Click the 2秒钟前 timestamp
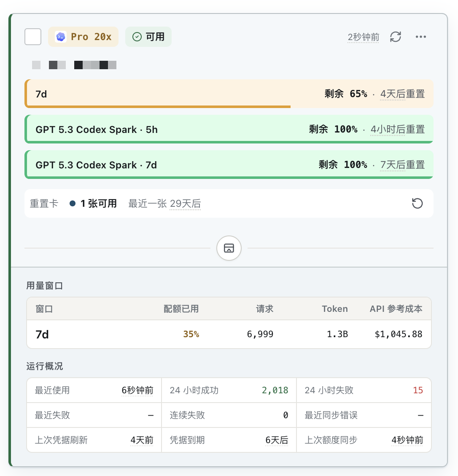This screenshot has width=458, height=476. click(x=364, y=37)
